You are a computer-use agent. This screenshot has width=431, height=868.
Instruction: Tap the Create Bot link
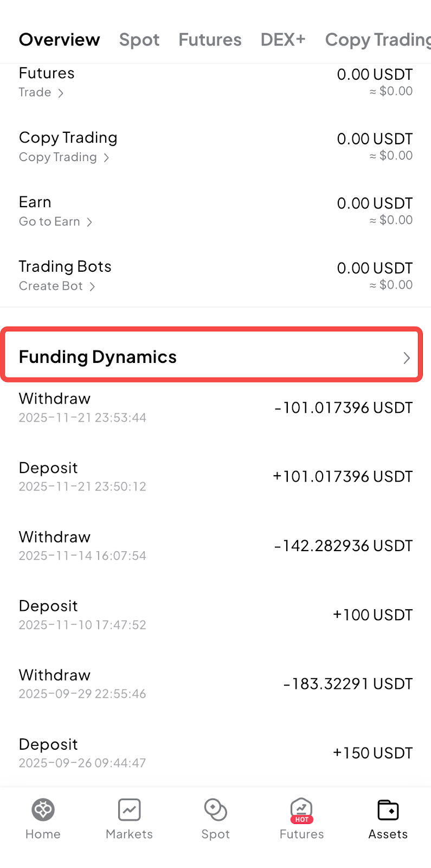coord(51,286)
